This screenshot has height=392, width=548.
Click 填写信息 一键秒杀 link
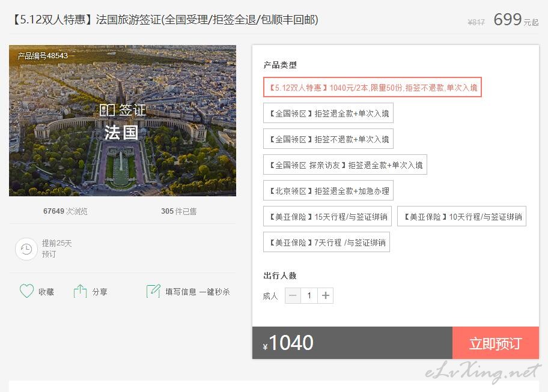[198, 292]
